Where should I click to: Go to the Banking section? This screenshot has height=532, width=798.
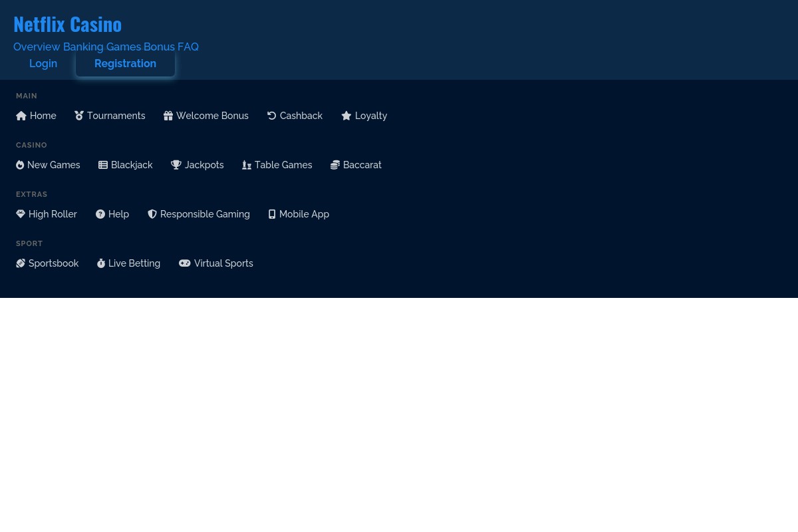click(83, 47)
